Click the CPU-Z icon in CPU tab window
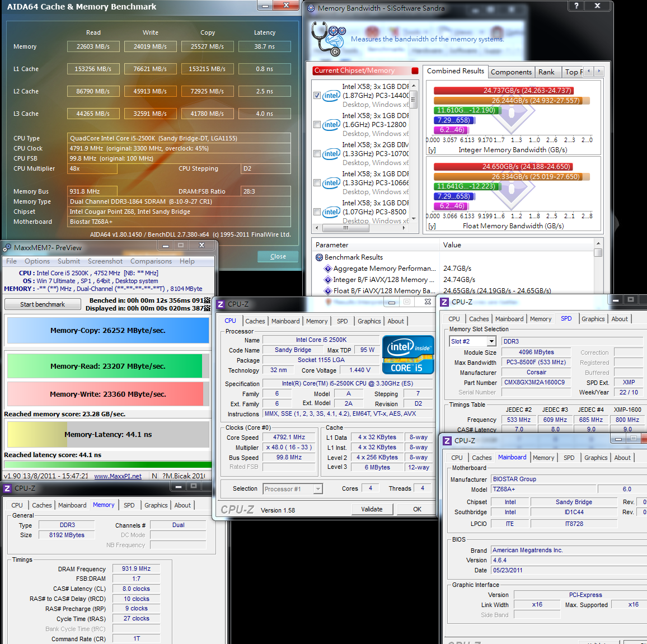Viewport: 647px width, 644px height. tap(221, 304)
